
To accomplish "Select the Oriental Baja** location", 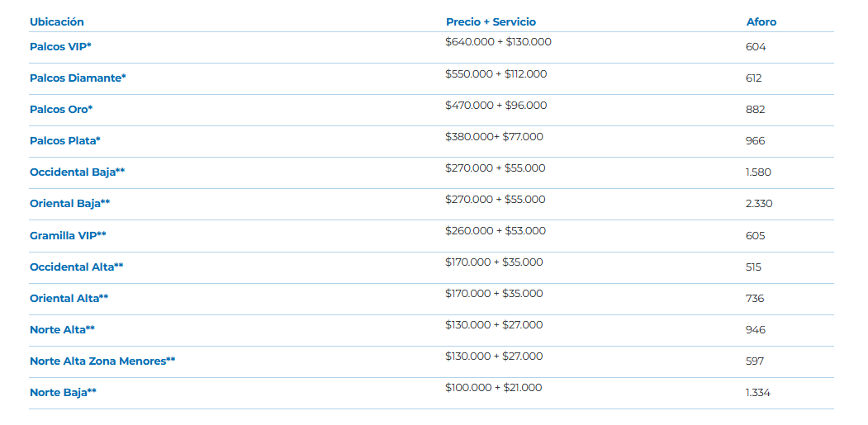I will pyautogui.click(x=69, y=204).
